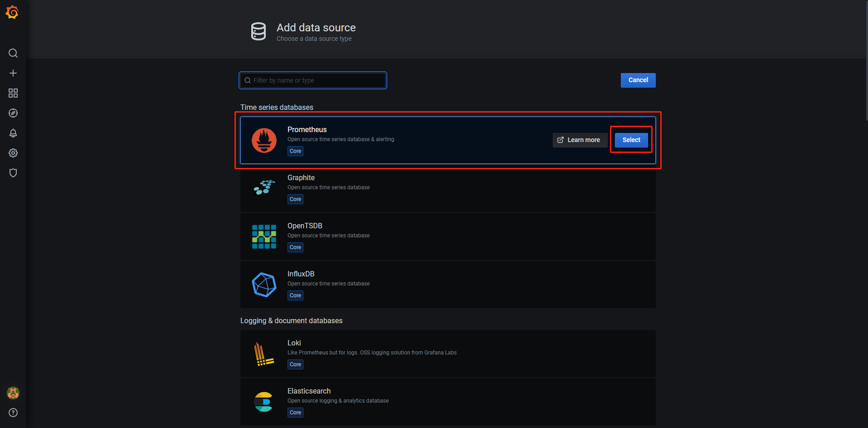The image size is (868, 428).
Task: Click the Core badge under Graphite
Action: point(295,199)
